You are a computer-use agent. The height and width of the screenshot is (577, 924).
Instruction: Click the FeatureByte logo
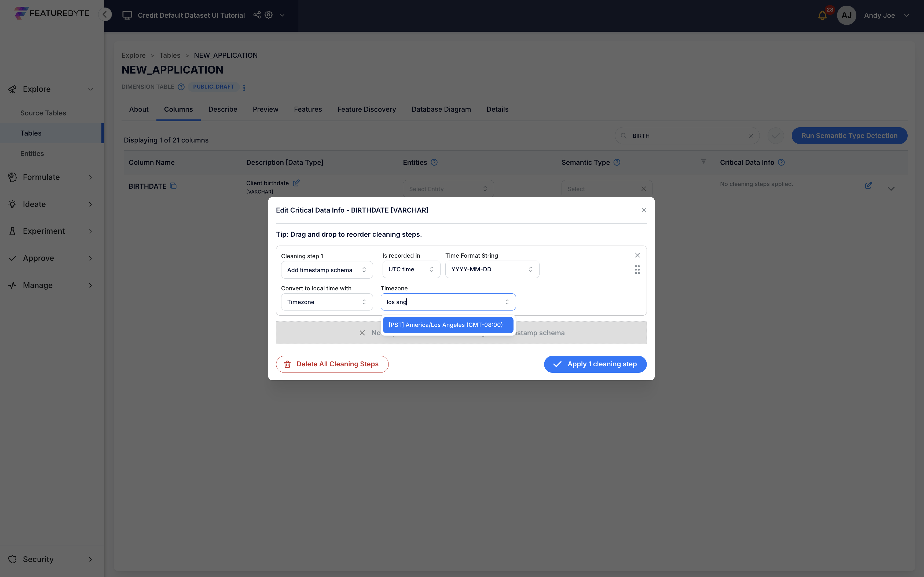(x=52, y=13)
